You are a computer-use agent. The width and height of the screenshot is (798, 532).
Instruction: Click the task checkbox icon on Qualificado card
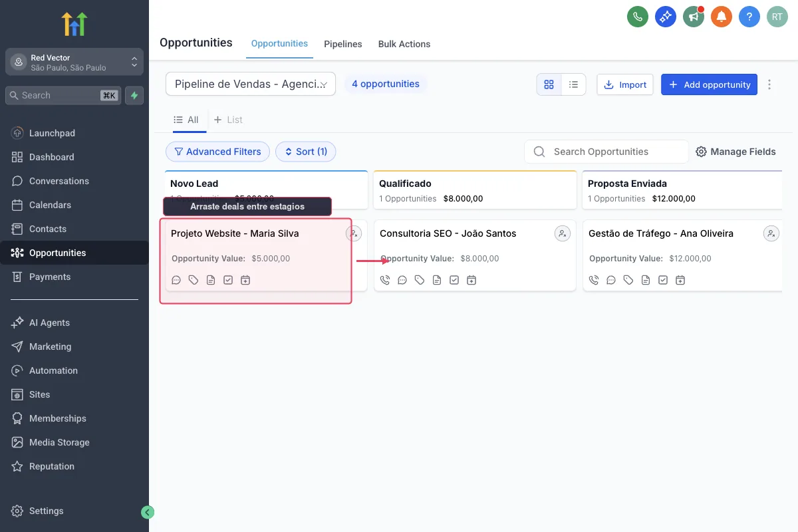tap(454, 280)
